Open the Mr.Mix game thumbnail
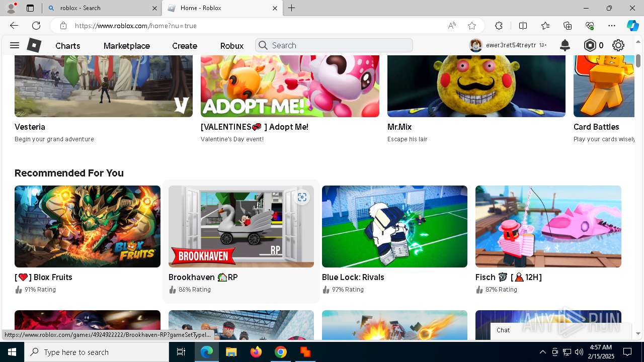The height and width of the screenshot is (362, 644). coord(476,86)
